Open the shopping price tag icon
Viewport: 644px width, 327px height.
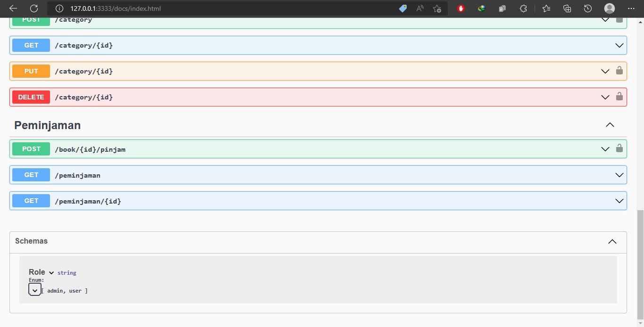coord(403,8)
